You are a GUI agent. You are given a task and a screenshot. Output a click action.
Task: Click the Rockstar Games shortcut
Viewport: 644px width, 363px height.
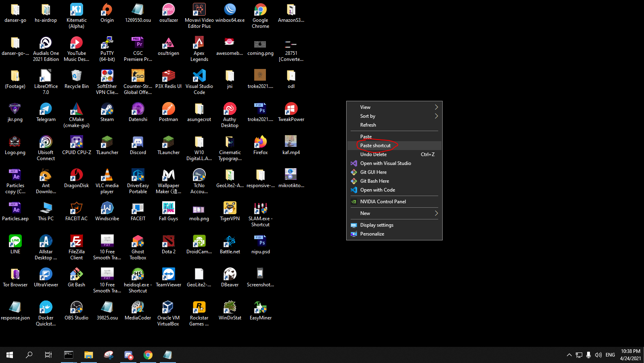(199, 313)
